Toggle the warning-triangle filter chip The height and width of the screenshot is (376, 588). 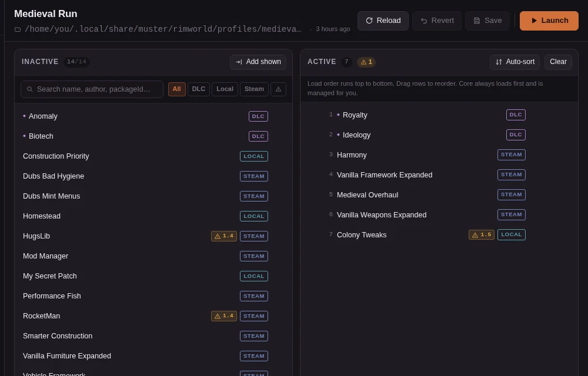click(278, 89)
